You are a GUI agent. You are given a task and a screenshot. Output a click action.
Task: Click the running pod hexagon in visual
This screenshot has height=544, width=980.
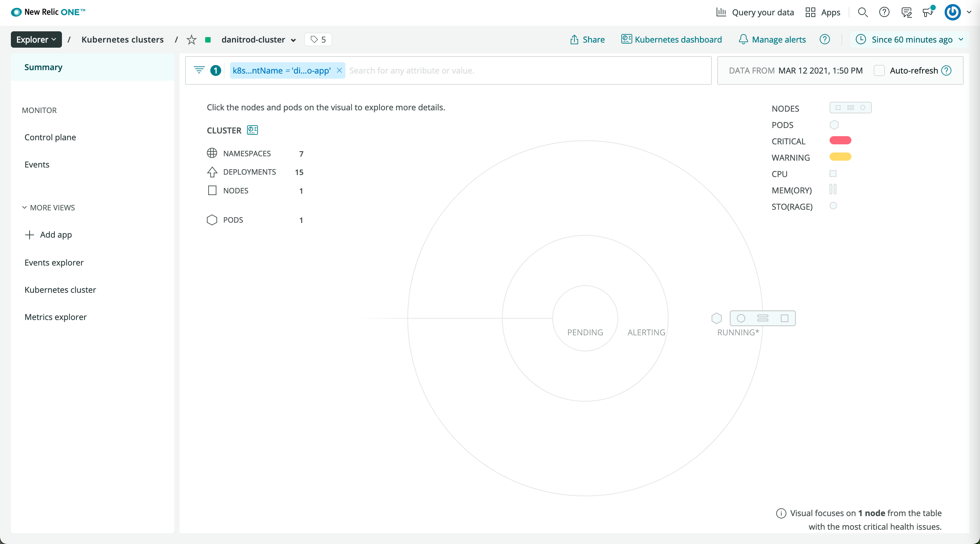pyautogui.click(x=716, y=318)
